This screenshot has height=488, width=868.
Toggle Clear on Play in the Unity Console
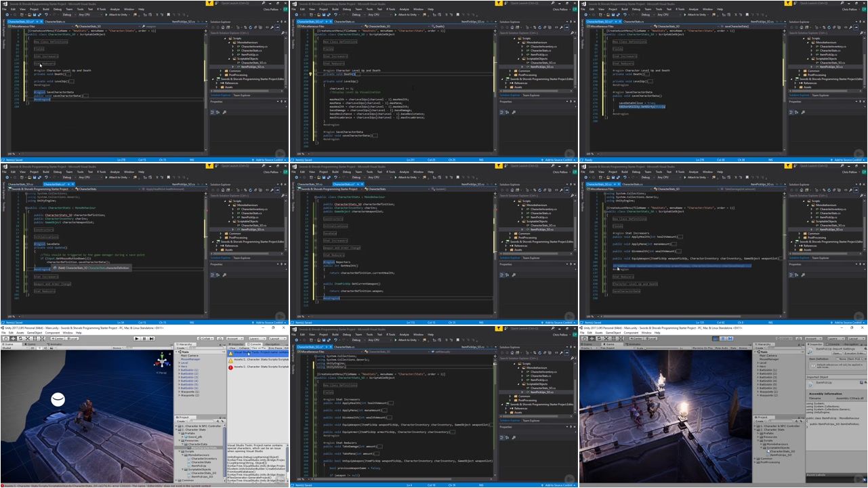259,348
